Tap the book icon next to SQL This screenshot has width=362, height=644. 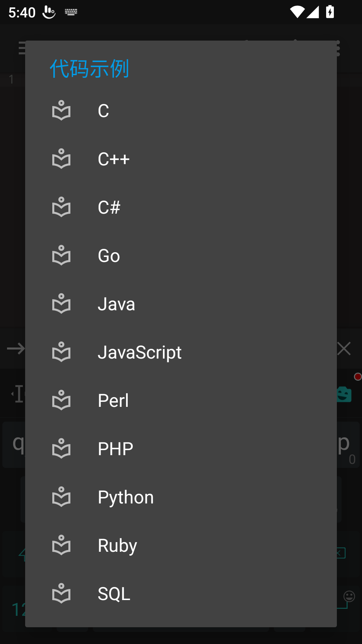pos(61,593)
